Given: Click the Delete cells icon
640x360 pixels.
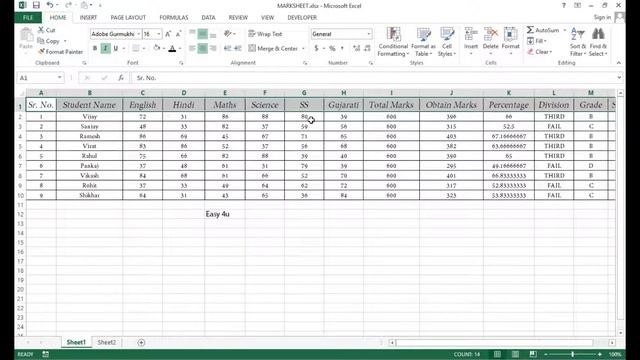Looking at the screenshot, I should (491, 34).
